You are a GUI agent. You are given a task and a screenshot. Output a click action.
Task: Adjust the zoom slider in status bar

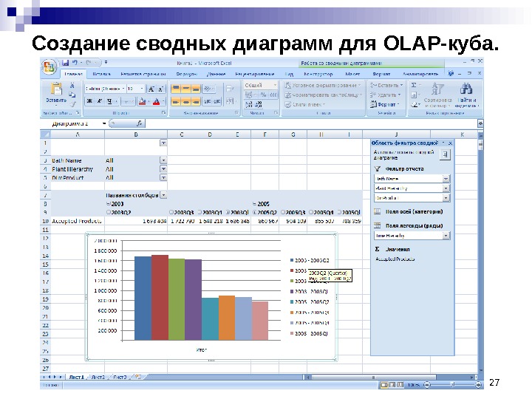452,385
